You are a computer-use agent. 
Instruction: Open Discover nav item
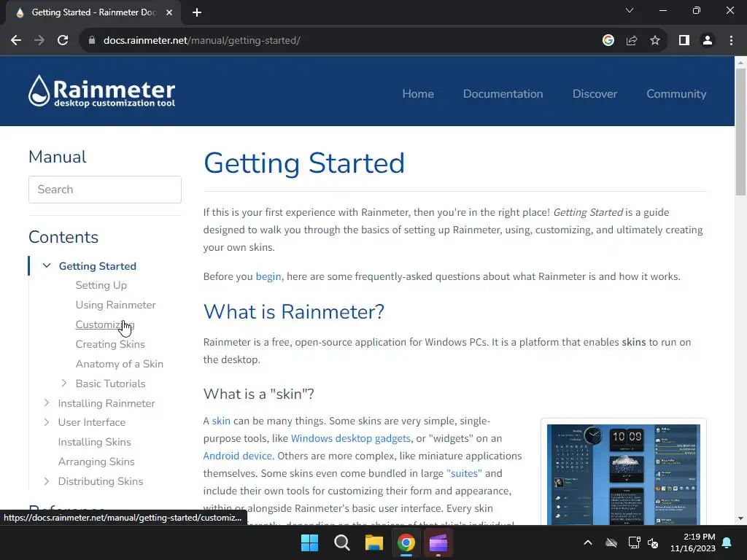point(595,94)
